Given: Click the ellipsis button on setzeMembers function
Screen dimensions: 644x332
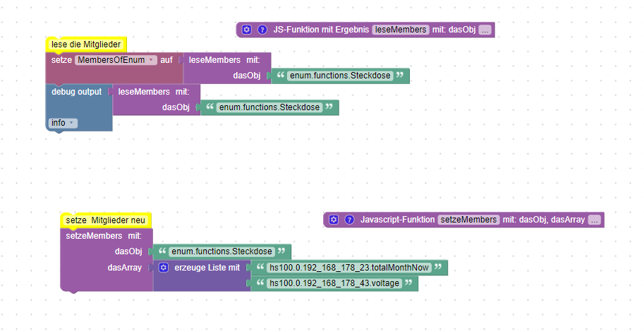Looking at the screenshot, I should [x=595, y=220].
